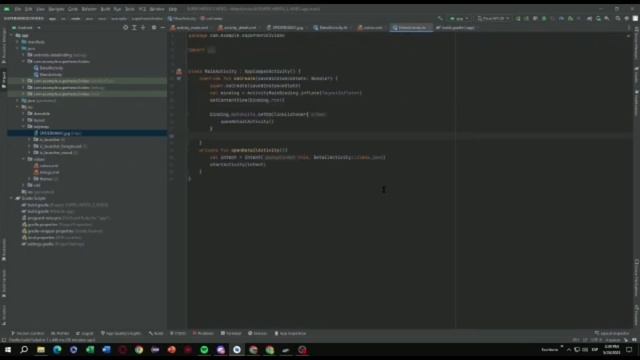Click the Expand All icon in Project panel
The width and height of the screenshot is (640, 360).
coord(134,28)
